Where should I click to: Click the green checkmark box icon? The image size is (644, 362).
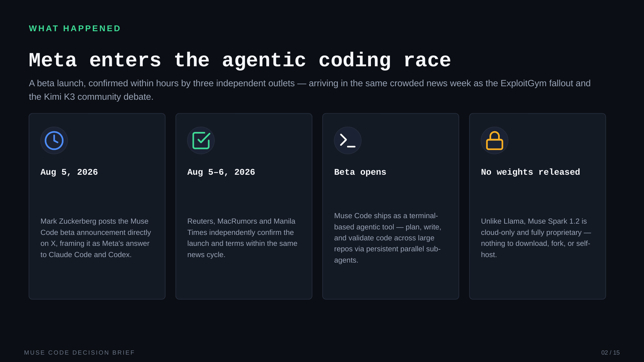[x=201, y=141]
